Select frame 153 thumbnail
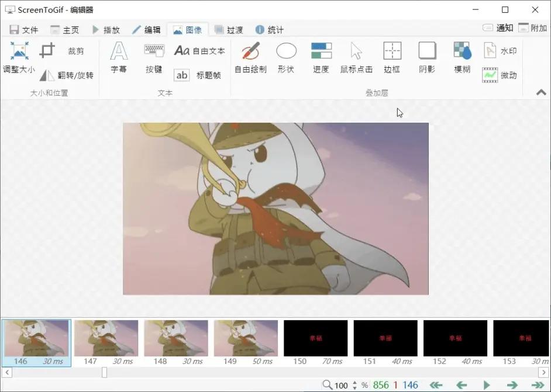Viewport: 551px width, 392px height. coord(521,343)
